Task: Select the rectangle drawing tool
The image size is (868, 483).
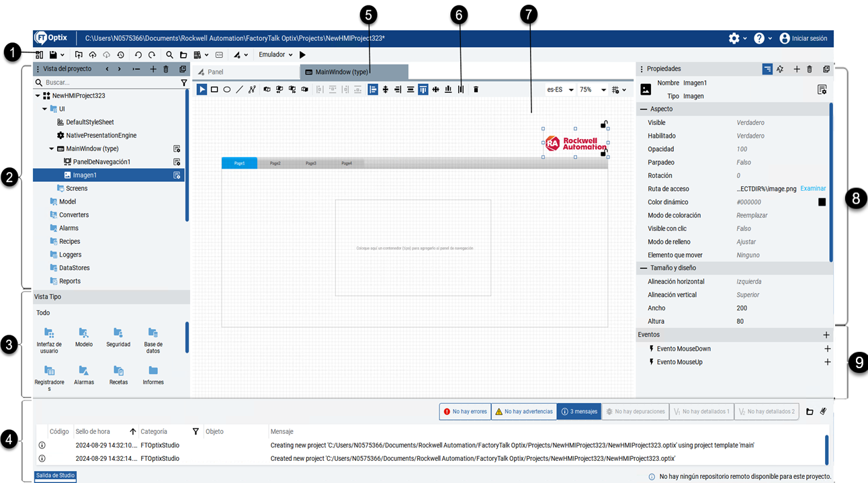Action: pos(214,89)
